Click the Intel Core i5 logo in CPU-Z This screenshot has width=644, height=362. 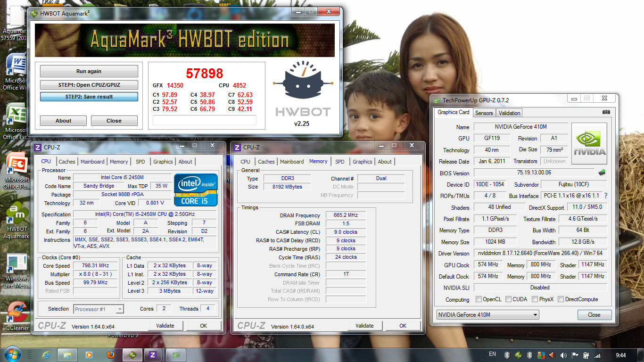click(x=196, y=190)
